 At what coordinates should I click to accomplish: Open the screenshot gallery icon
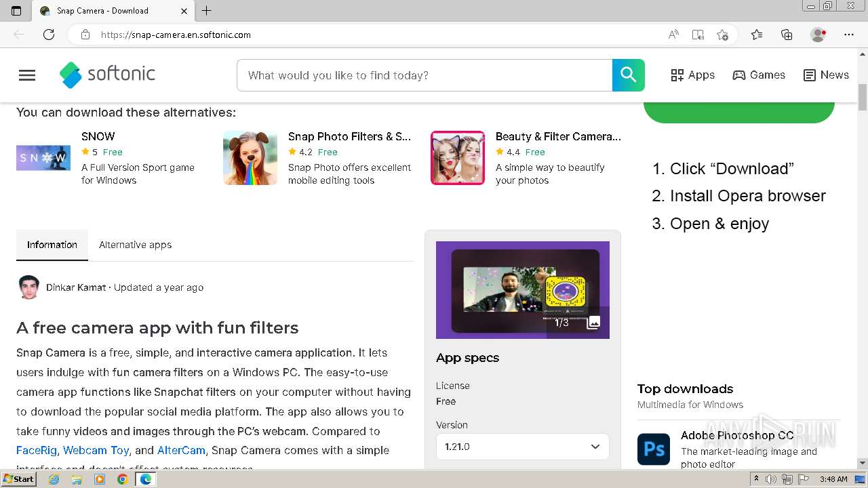(x=593, y=323)
